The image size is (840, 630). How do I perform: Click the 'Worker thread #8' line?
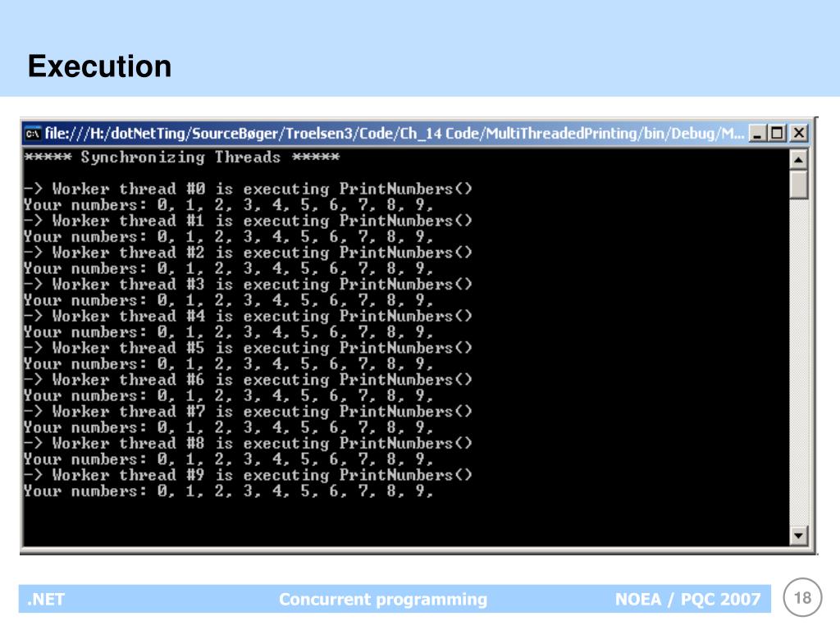click(248, 444)
